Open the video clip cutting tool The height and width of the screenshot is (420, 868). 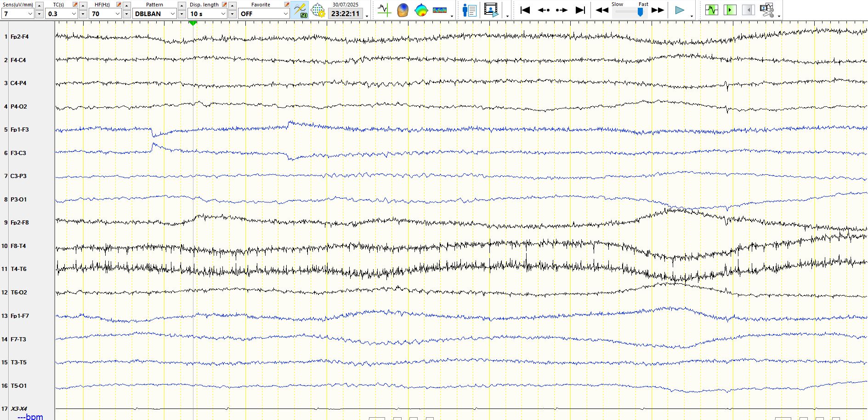click(x=766, y=10)
